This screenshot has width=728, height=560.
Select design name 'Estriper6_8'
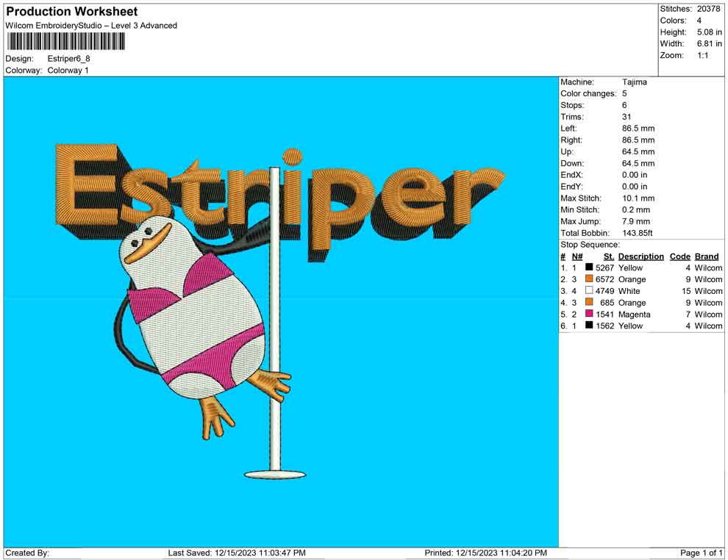68,59
